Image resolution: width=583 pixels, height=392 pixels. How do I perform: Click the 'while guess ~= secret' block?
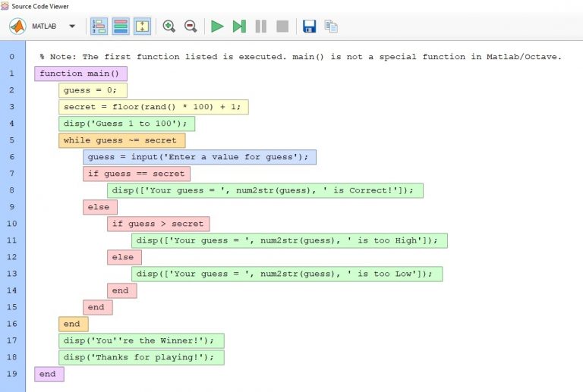tap(121, 140)
